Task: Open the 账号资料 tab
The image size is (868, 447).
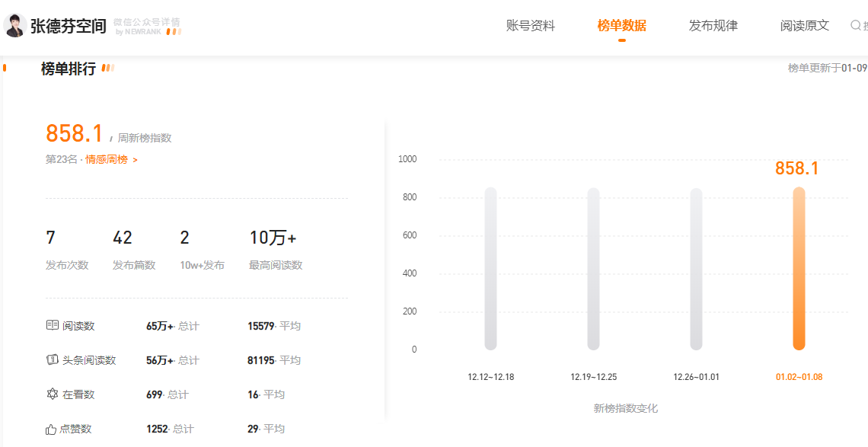Action: click(x=531, y=25)
